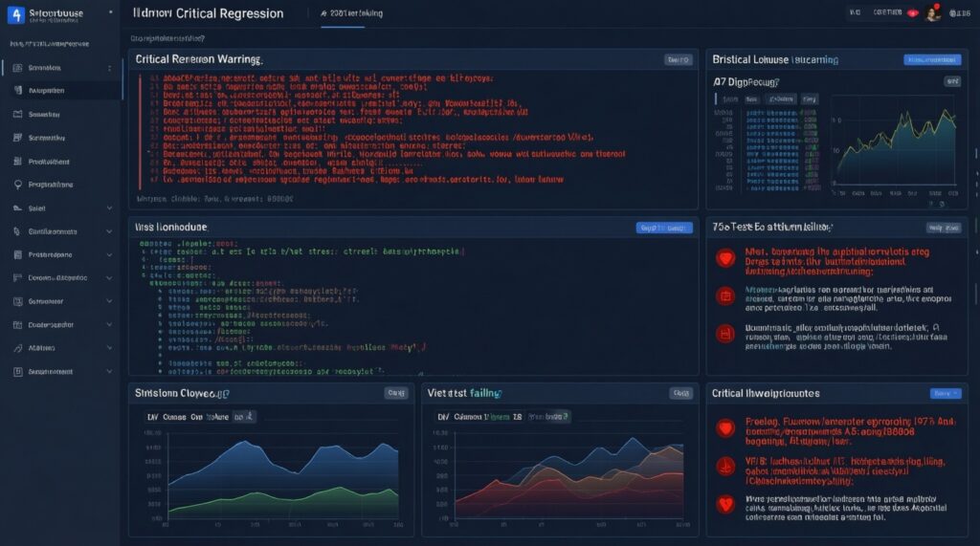This screenshot has height=546, width=980.
Task: Select the "Bos" tab in the Digpfocug widget
Action: [x=752, y=99]
